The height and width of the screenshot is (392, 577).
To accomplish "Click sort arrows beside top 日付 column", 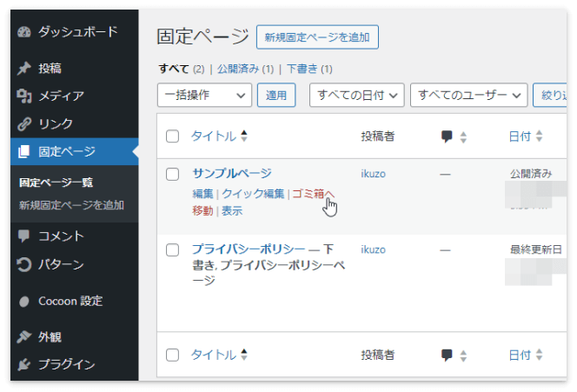I will (539, 136).
